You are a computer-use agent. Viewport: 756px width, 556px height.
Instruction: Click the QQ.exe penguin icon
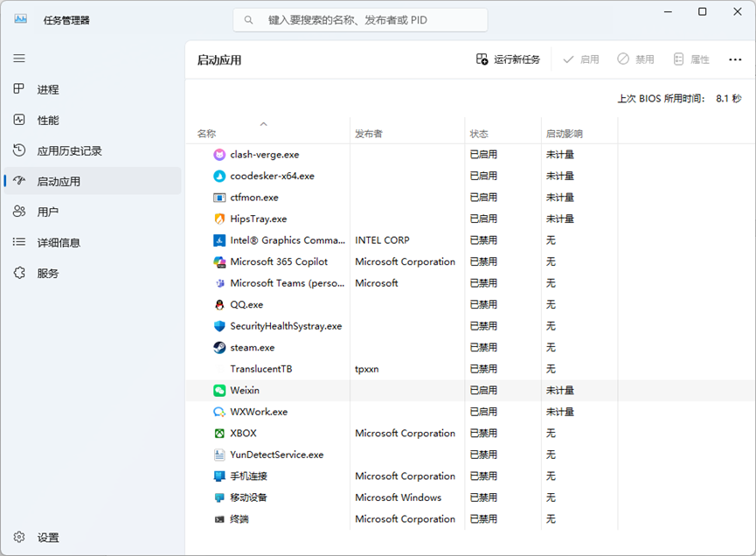pos(219,305)
